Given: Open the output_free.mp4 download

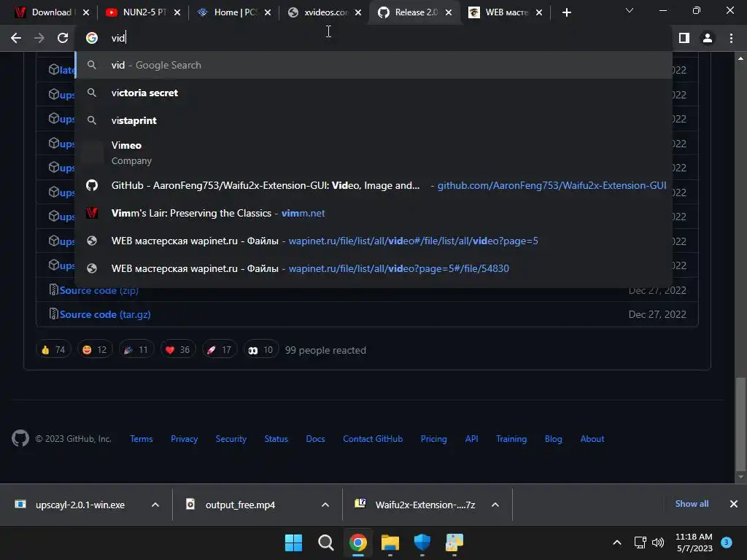Looking at the screenshot, I should tap(241, 505).
